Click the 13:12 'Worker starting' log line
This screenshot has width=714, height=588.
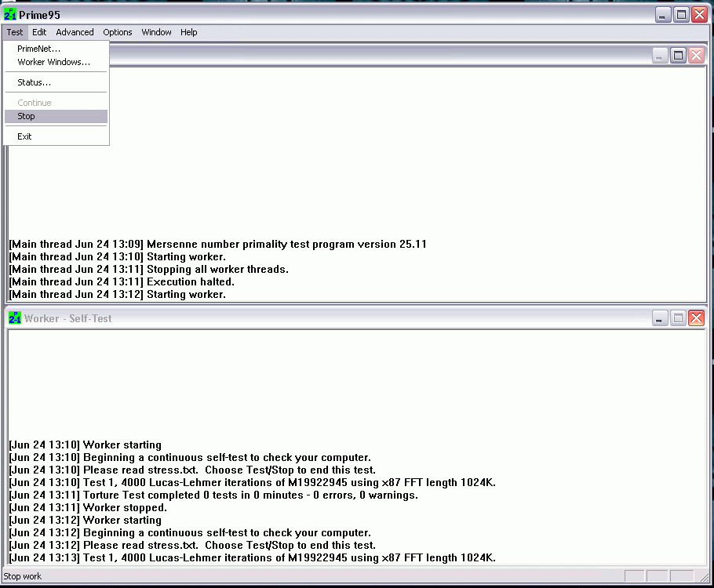point(86,521)
